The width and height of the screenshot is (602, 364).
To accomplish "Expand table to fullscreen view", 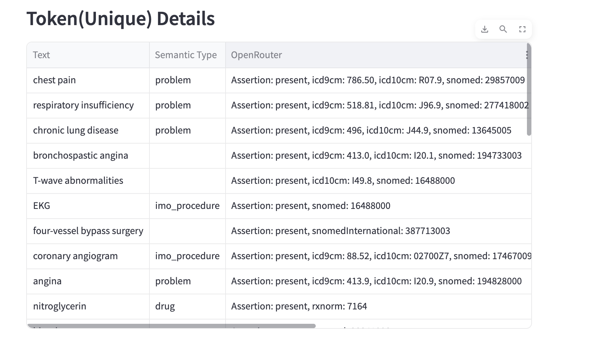I will tap(522, 29).
